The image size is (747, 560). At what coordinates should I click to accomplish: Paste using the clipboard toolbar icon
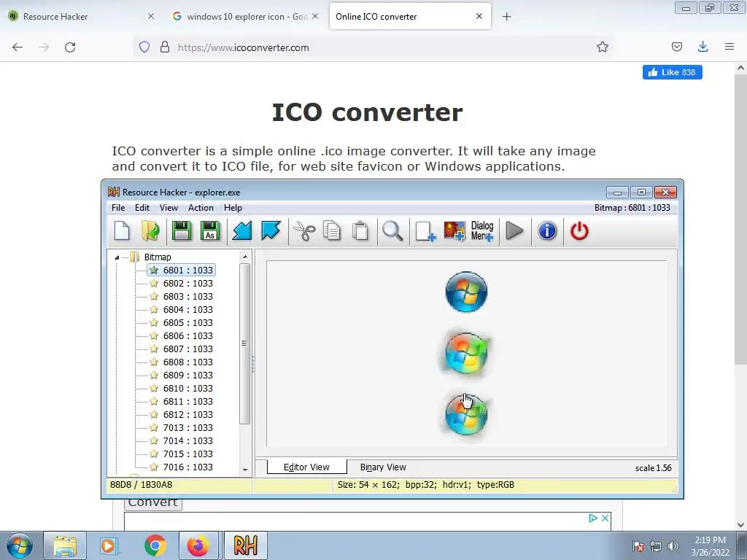(360, 231)
